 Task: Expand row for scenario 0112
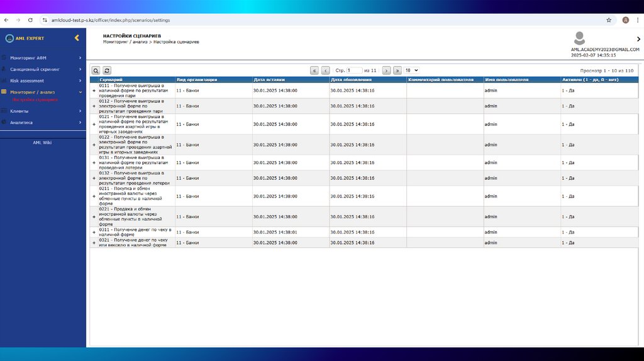pos(94,106)
